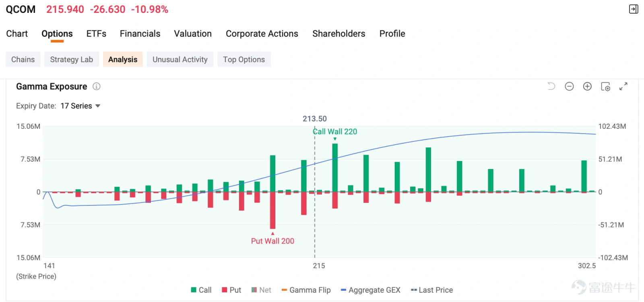Screen dimensions: 644x302
Task: Open the Expiry Date 17 Series dropdown
Action: coord(80,106)
